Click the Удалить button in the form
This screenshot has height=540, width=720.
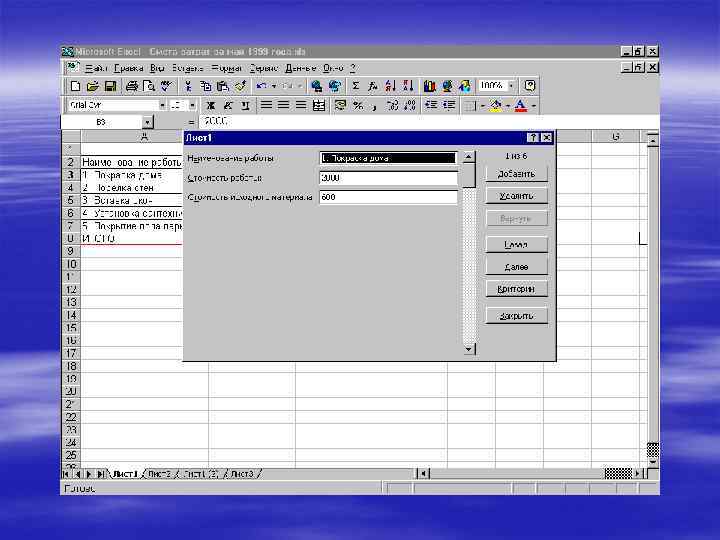[x=517, y=196]
